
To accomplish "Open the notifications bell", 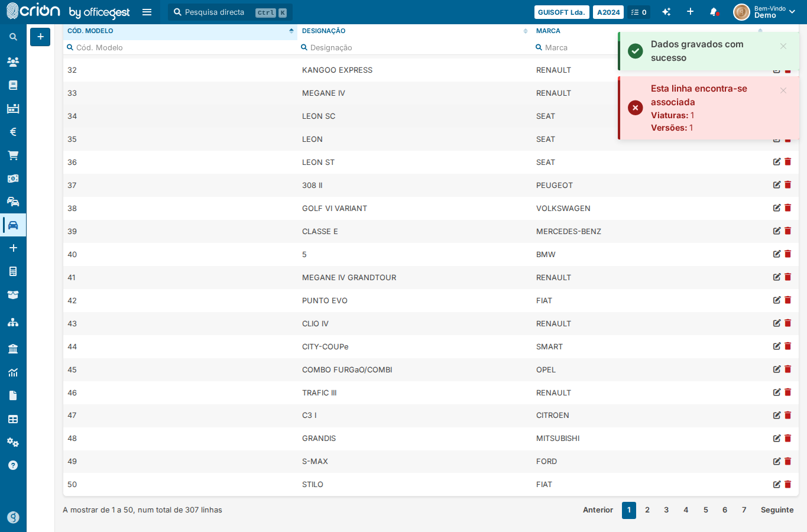I will 714,12.
